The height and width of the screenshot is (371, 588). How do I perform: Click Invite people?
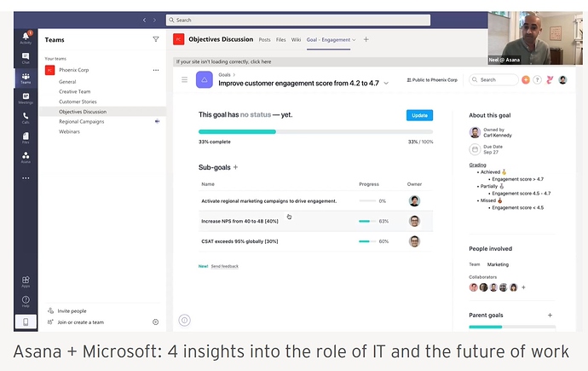tap(72, 311)
